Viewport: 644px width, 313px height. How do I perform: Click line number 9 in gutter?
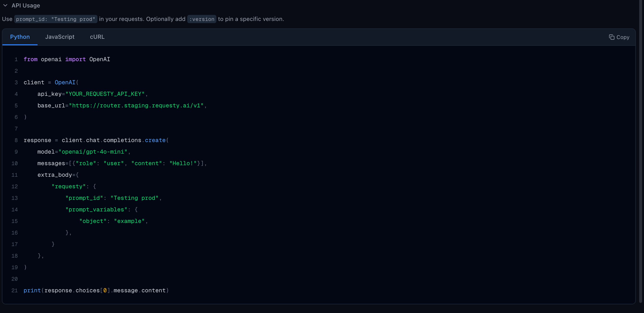16,152
